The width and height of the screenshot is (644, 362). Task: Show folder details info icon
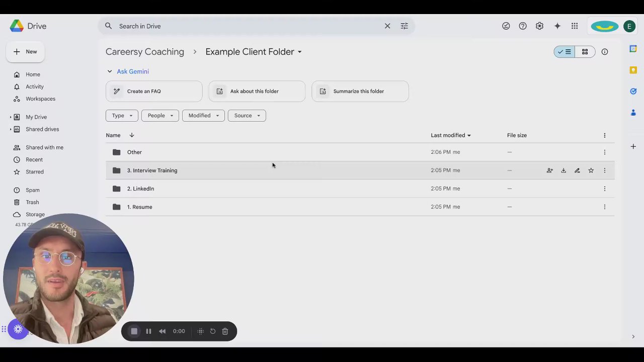[x=604, y=52]
